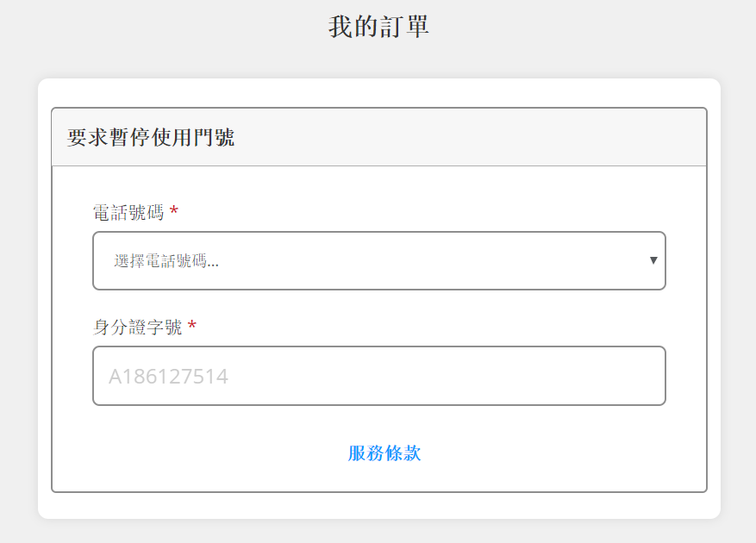Select the 選擇電話號碼... placeholder option

coord(166,261)
